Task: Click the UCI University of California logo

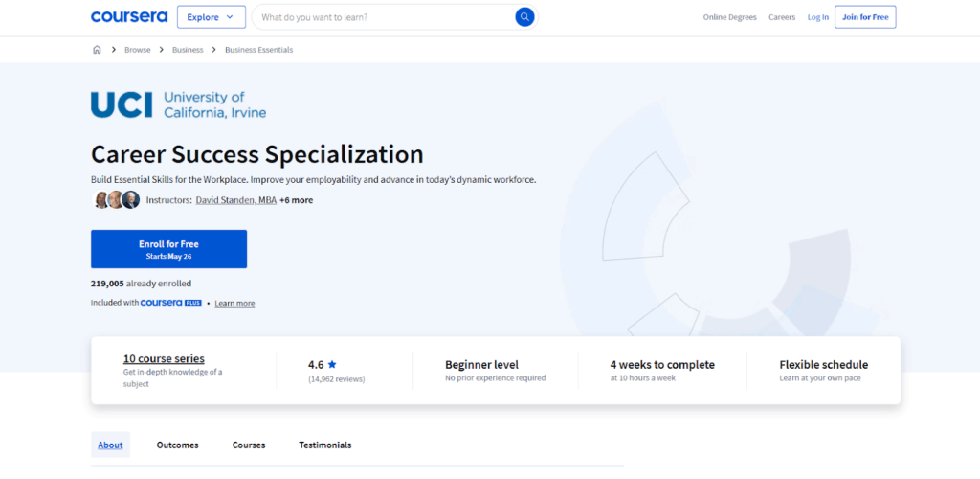Action: (178, 104)
